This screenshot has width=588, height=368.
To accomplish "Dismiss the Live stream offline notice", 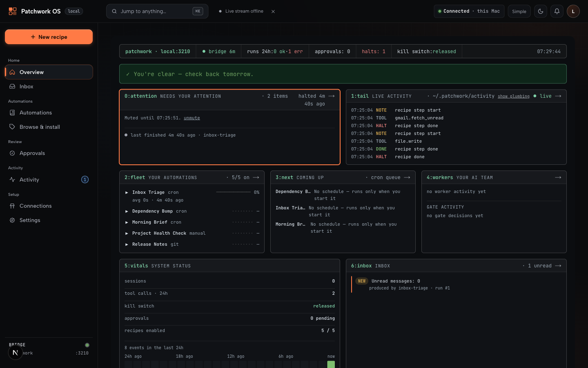I will (273, 11).
